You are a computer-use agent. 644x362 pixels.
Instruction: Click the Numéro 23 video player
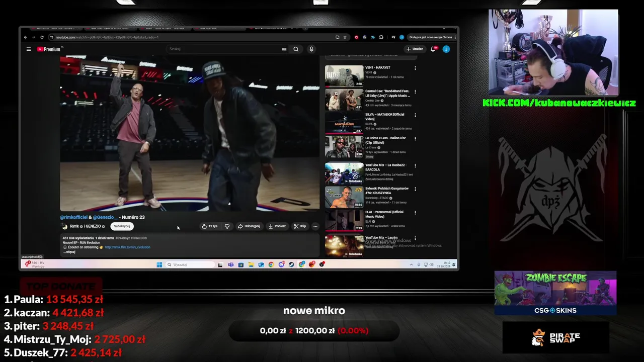point(190,133)
